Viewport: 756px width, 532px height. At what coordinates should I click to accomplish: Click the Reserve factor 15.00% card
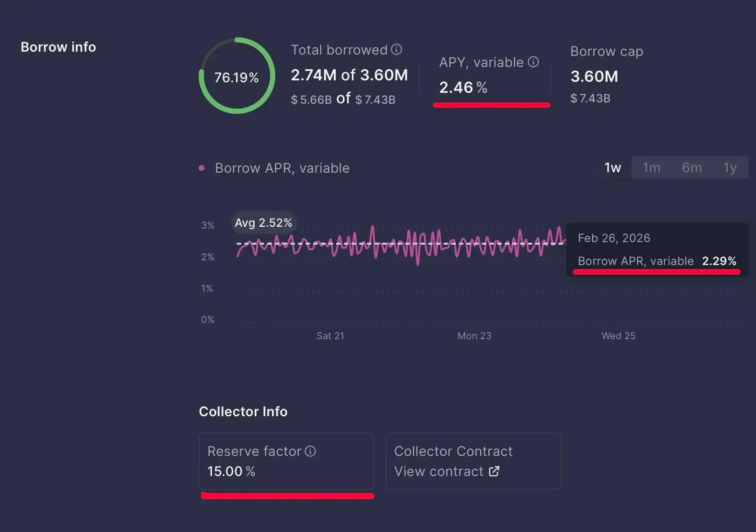pyautogui.click(x=286, y=461)
